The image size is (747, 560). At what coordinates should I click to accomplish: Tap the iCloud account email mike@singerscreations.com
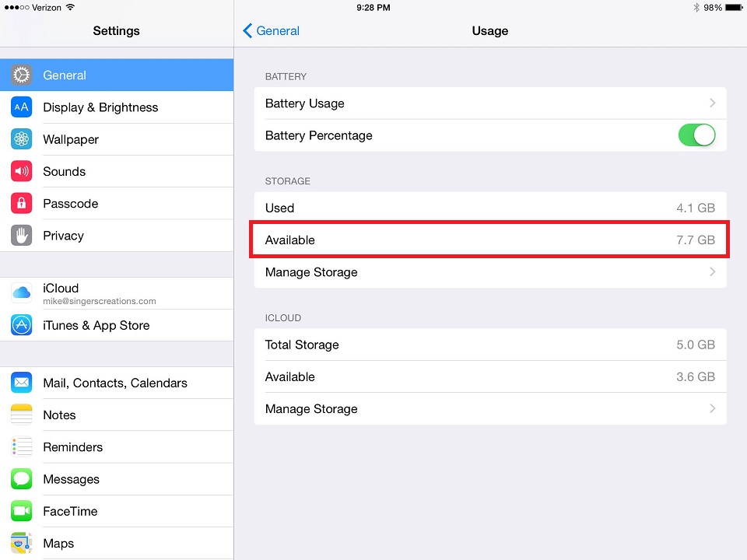click(99, 301)
